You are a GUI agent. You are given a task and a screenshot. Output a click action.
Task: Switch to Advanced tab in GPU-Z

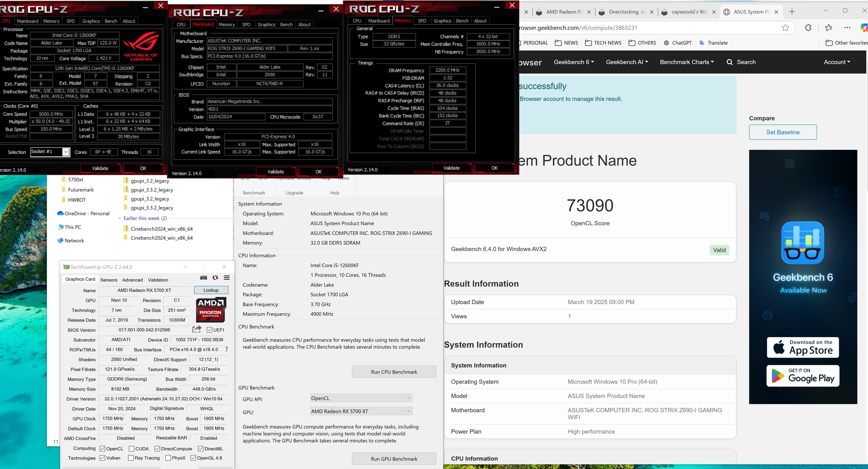(x=132, y=280)
